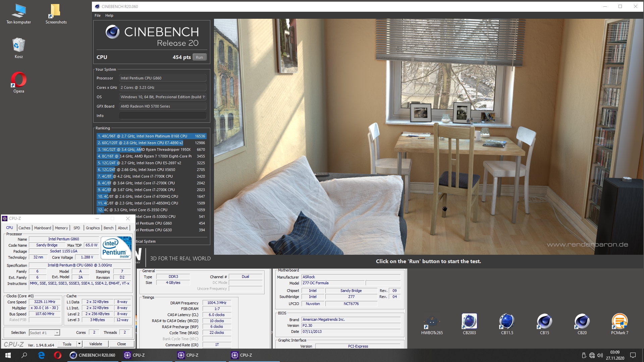Click the Cinebench logo in title bar
The image size is (644, 362).
(97, 6)
